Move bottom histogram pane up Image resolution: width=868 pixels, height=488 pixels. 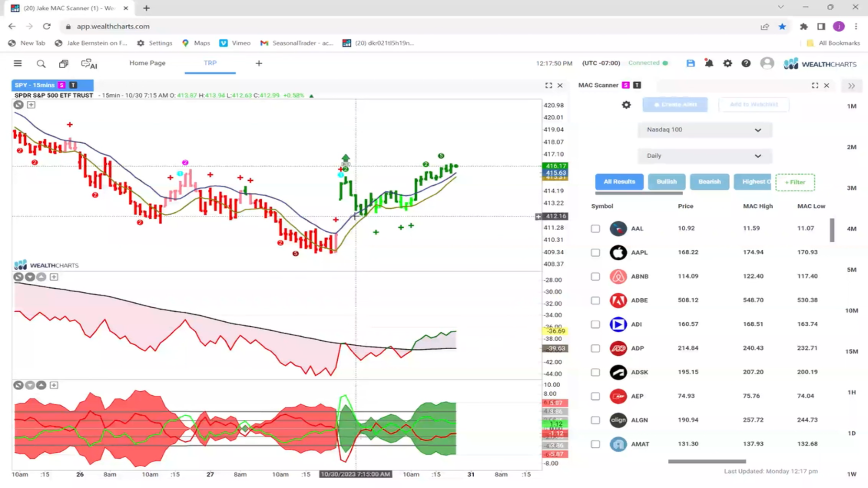[41, 385]
